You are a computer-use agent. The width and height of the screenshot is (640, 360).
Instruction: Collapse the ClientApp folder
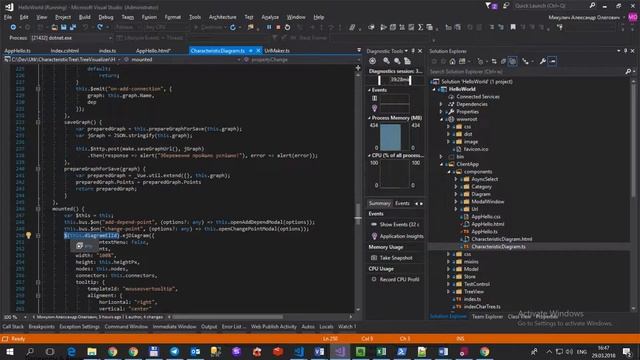click(x=441, y=164)
